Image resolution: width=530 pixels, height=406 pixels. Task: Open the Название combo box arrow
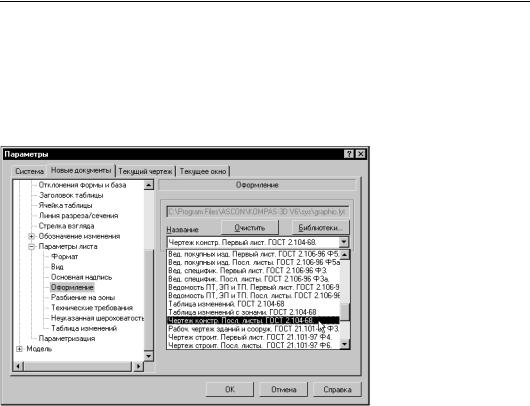[343, 242]
